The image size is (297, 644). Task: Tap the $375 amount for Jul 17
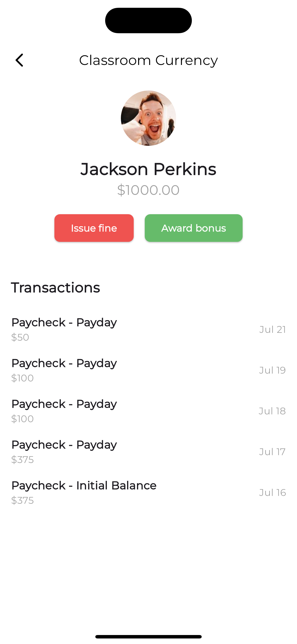(23, 460)
